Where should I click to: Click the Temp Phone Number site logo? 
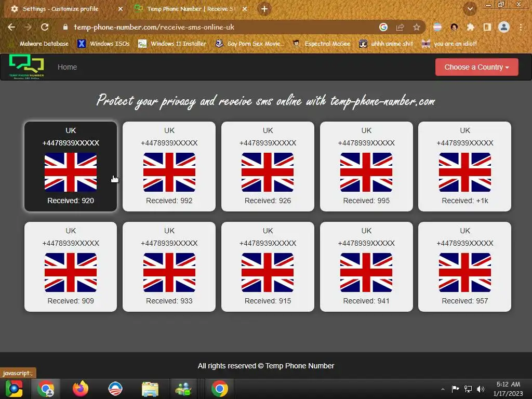pos(26,66)
